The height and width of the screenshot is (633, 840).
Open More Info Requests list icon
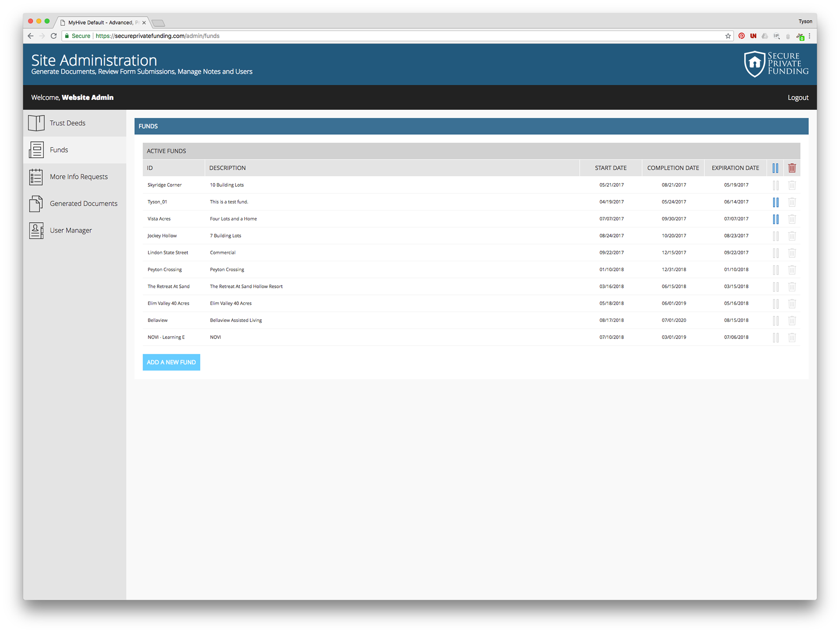point(36,177)
